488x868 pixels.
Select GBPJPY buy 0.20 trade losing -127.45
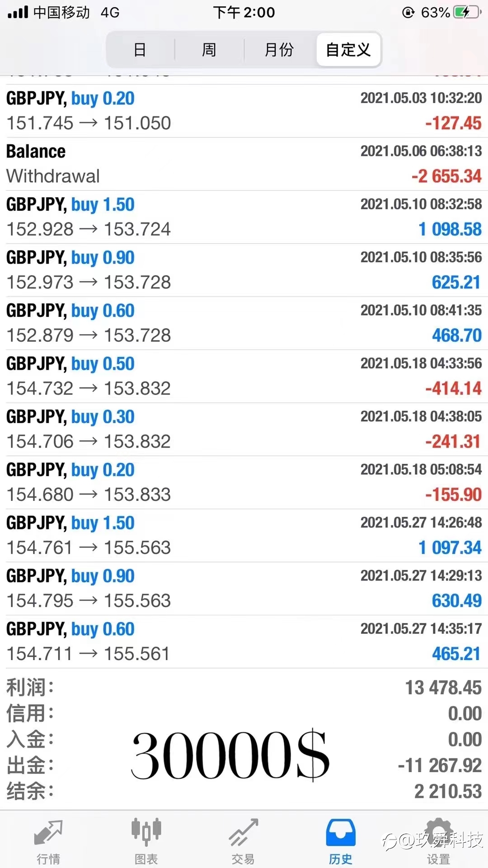244,111
